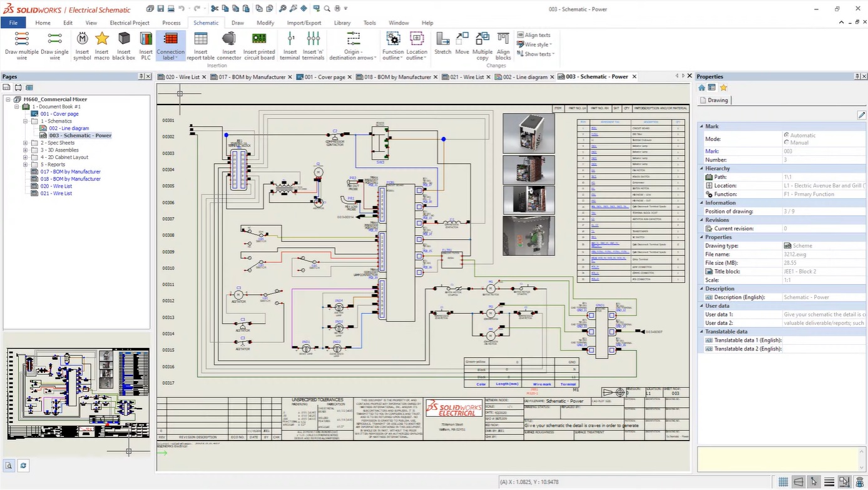This screenshot has width=868, height=490.
Task: Click Insert macro star icon
Action: [x=101, y=39]
